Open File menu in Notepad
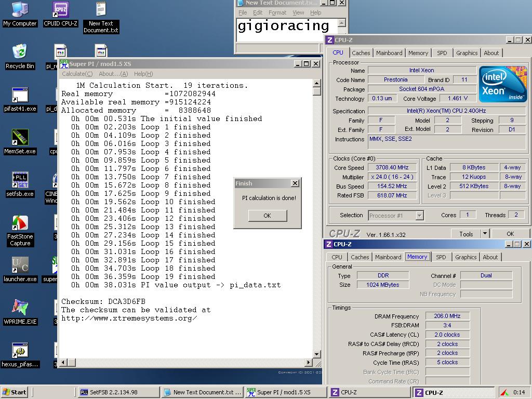532x399 pixels. pyautogui.click(x=243, y=12)
